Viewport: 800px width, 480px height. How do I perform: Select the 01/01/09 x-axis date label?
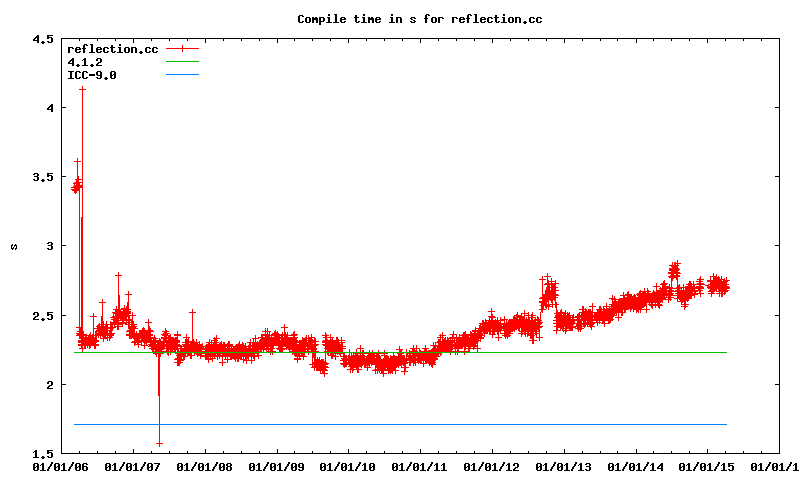tap(276, 466)
